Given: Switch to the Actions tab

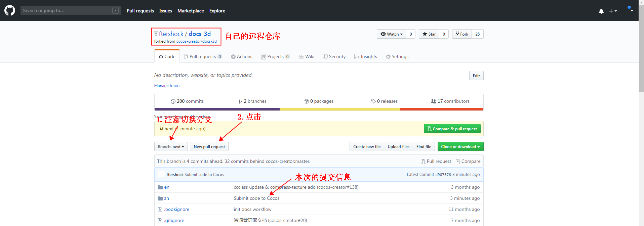Looking at the screenshot, I should (241, 56).
